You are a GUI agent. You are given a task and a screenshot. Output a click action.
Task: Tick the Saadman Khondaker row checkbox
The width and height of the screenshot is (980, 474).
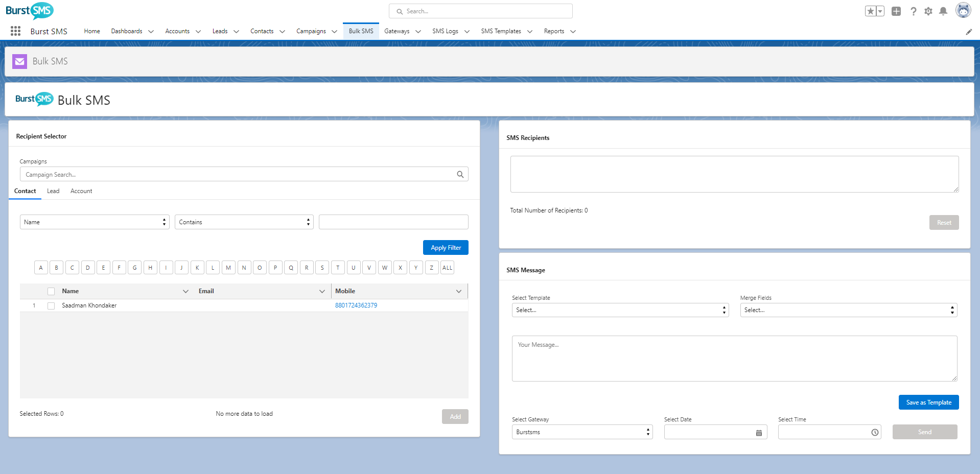point(51,306)
